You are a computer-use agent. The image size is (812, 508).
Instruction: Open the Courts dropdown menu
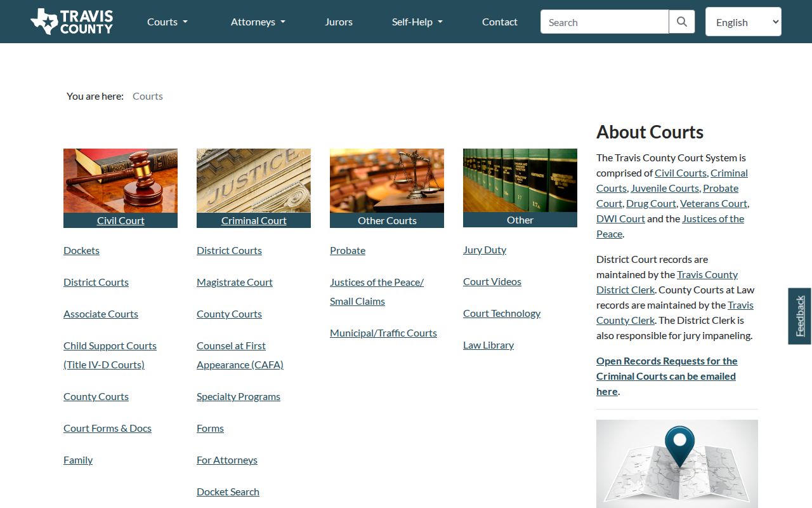(167, 22)
